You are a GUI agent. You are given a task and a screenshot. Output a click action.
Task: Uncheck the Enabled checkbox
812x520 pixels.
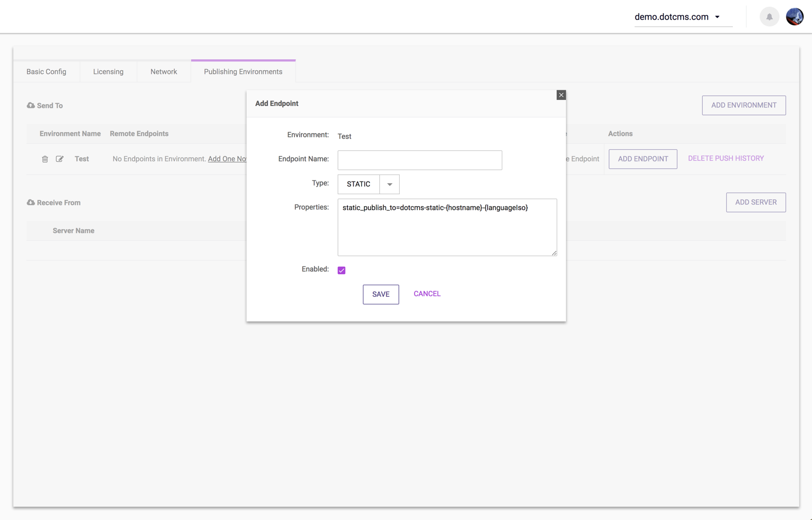coord(341,270)
